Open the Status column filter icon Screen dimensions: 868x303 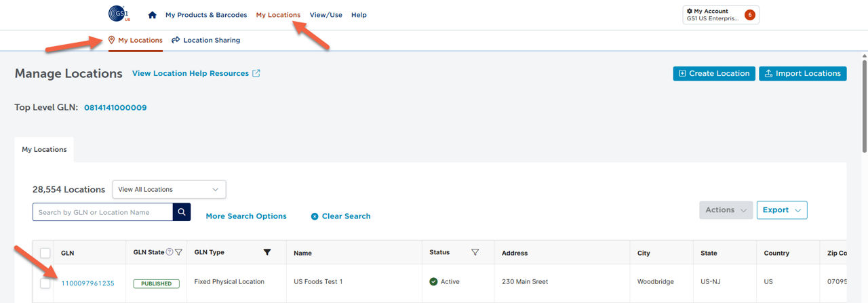(x=475, y=252)
